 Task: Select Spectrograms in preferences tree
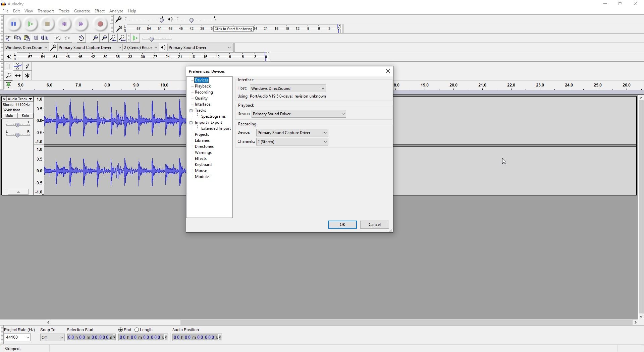click(213, 116)
